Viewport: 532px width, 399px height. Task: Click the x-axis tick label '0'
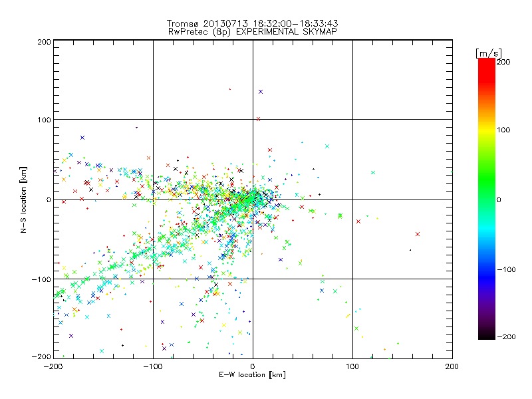(x=253, y=366)
